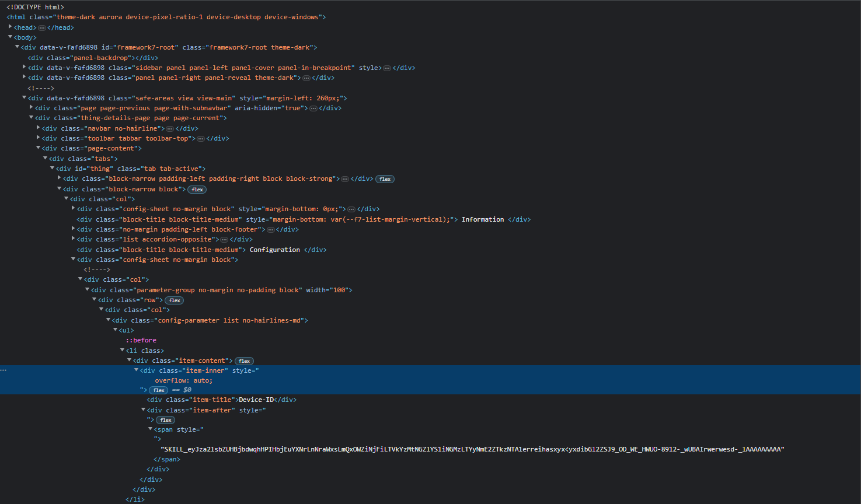The width and height of the screenshot is (861, 504).
Task: Expand the no-margin padding-left block-footer div content
Action: [x=271, y=229]
